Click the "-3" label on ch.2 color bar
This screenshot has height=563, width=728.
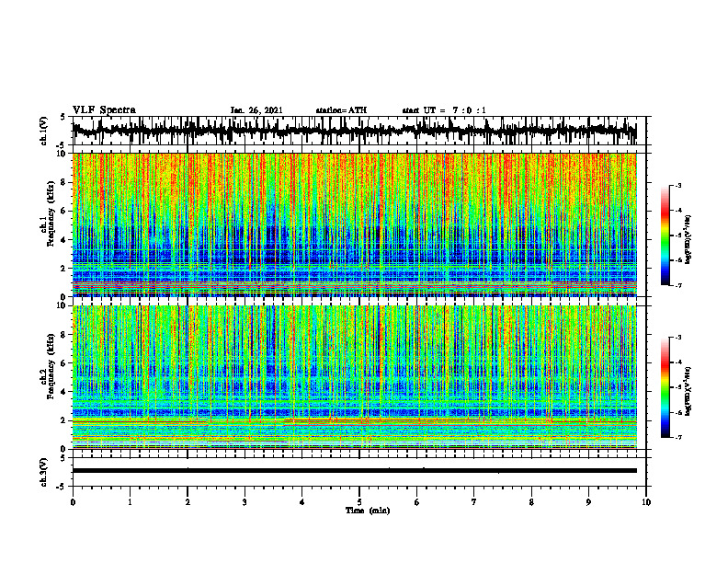(678, 338)
